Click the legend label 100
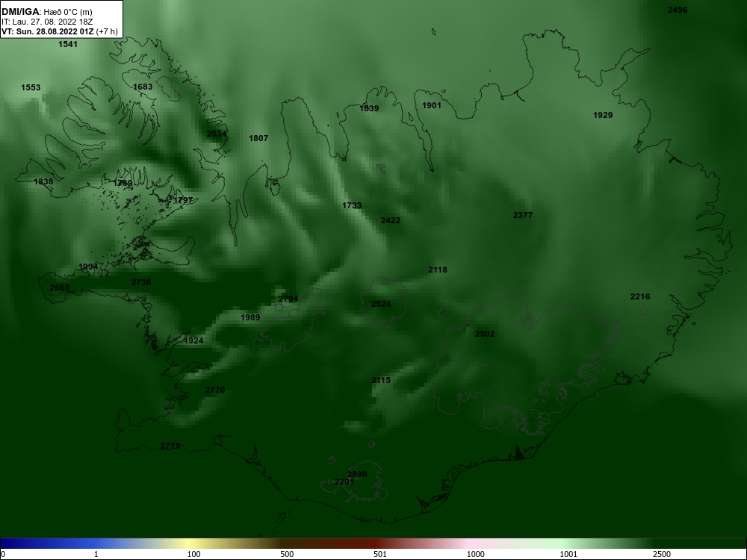 193,554
